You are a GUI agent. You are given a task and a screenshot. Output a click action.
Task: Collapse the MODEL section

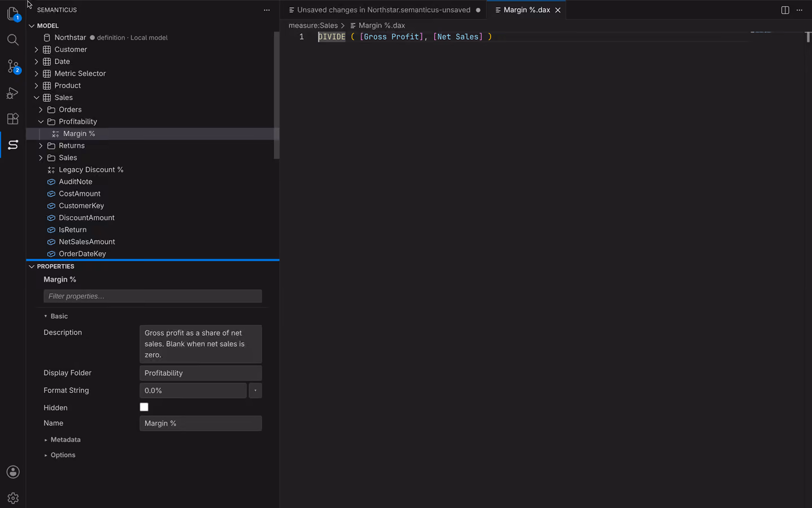click(x=32, y=26)
